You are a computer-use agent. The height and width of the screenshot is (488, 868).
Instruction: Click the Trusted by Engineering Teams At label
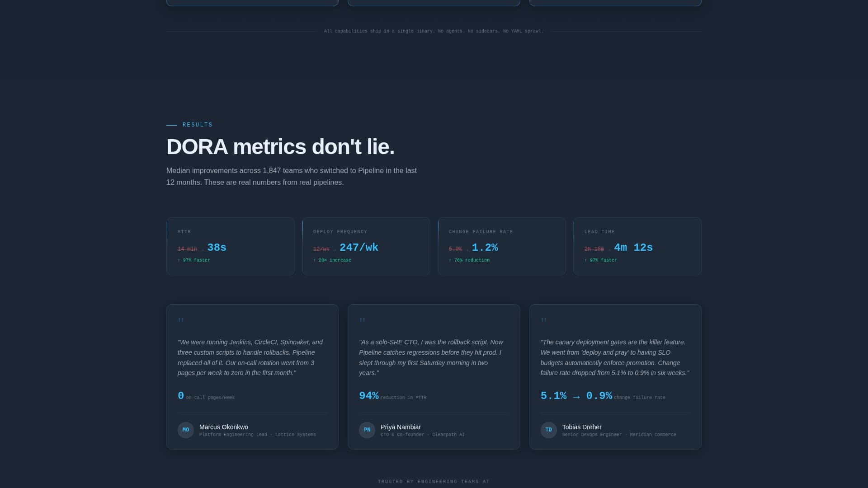coord(434,482)
